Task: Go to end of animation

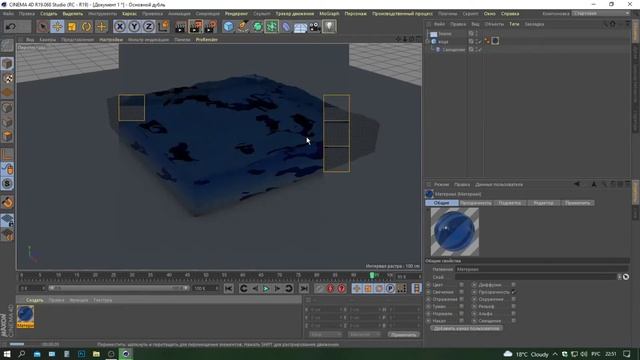Action: click(x=304, y=289)
